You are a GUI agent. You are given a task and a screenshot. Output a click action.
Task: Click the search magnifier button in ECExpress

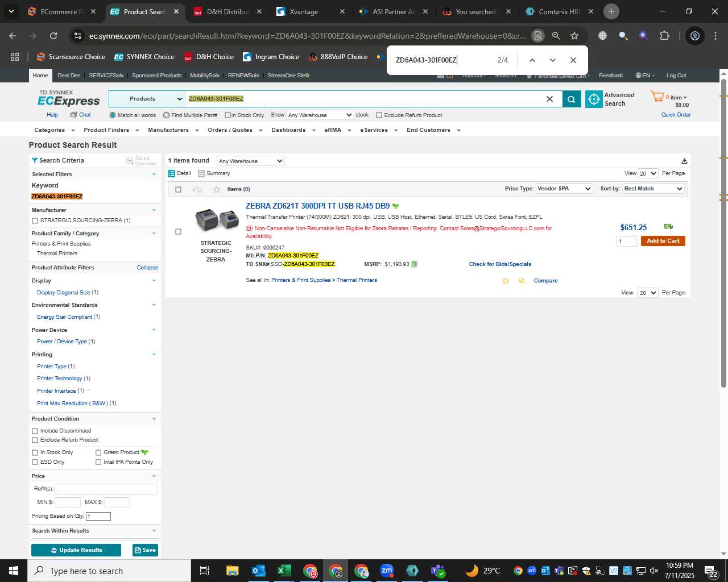571,99
